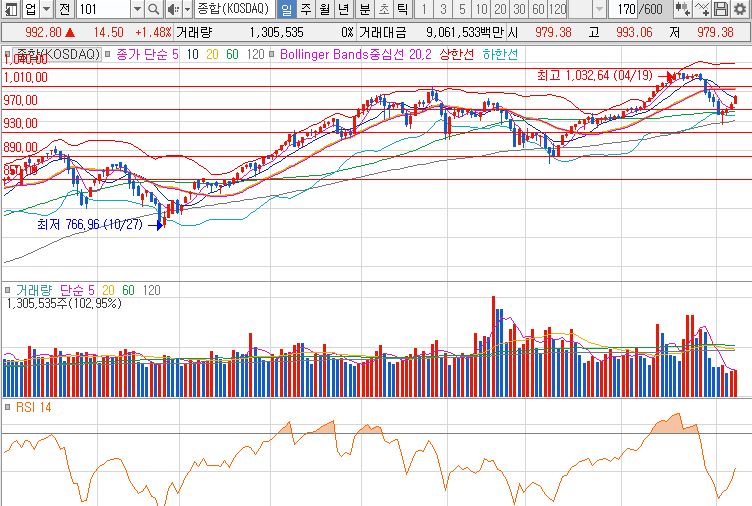Click the 하한선 lower band label
Screen dimensions: 752x506
(x=500, y=54)
